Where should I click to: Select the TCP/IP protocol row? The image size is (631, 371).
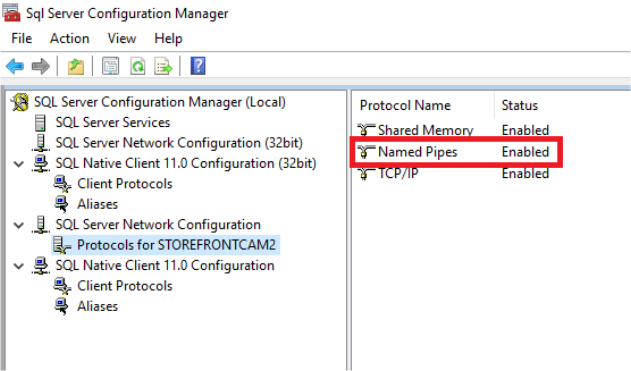[453, 174]
